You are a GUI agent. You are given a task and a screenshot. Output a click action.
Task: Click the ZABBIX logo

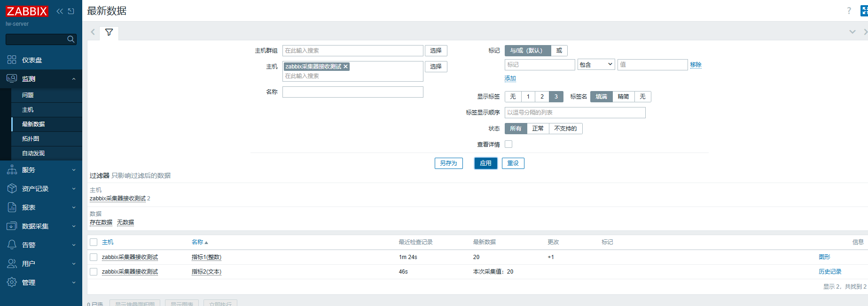(x=27, y=11)
